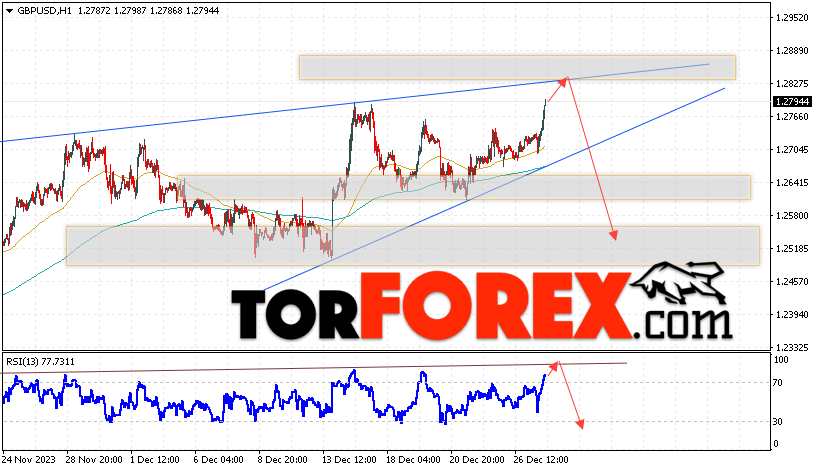Click price scale value 1.25800

coord(792,215)
